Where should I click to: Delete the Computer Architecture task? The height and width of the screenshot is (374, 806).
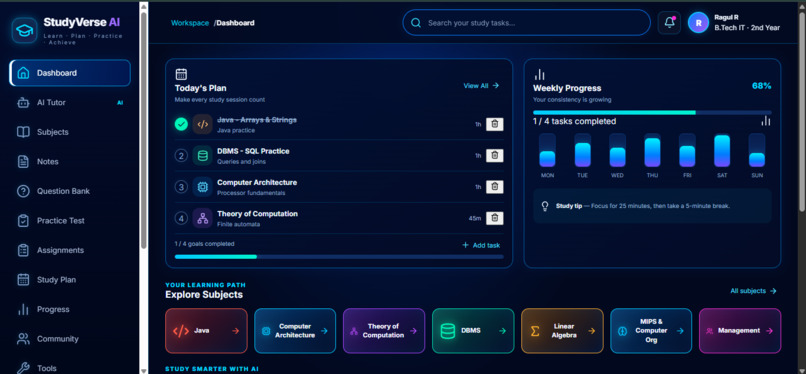(494, 186)
